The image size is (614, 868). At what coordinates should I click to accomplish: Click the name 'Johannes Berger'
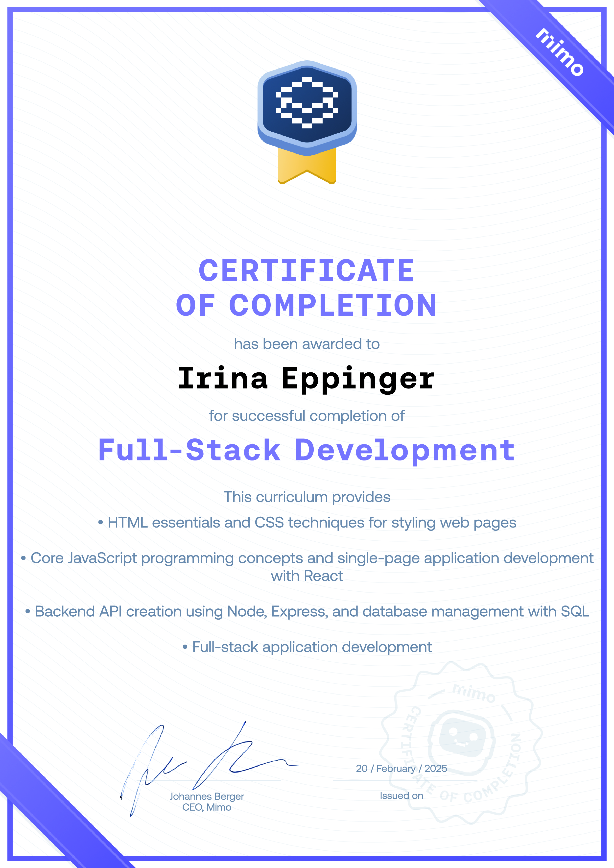point(206,796)
